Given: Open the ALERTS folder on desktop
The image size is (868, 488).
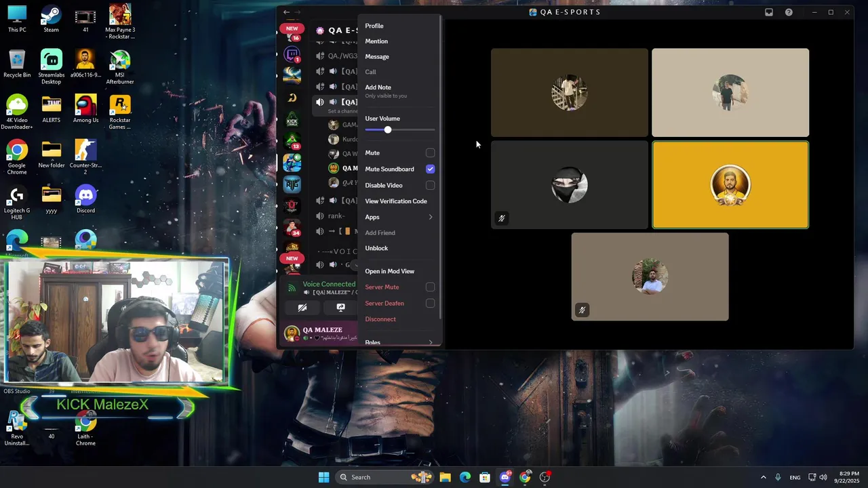Looking at the screenshot, I should pos(51,108).
